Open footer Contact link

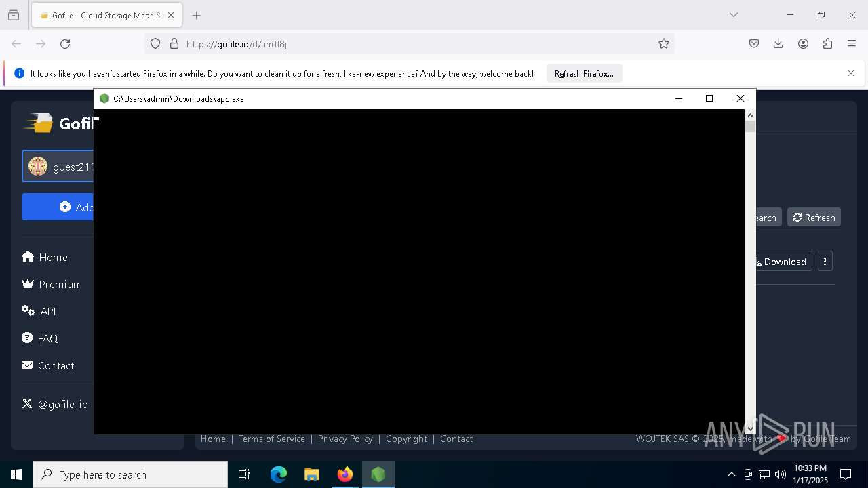click(x=456, y=439)
